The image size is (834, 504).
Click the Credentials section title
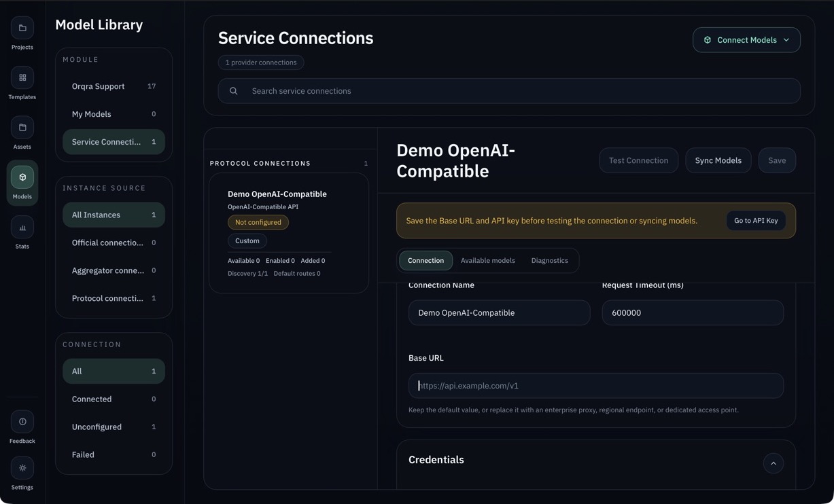tap(436, 460)
